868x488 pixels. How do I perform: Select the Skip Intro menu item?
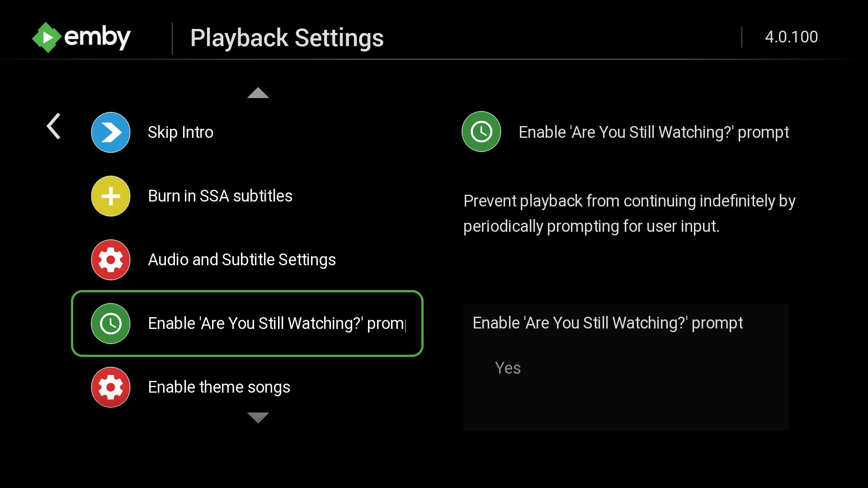pos(181,131)
